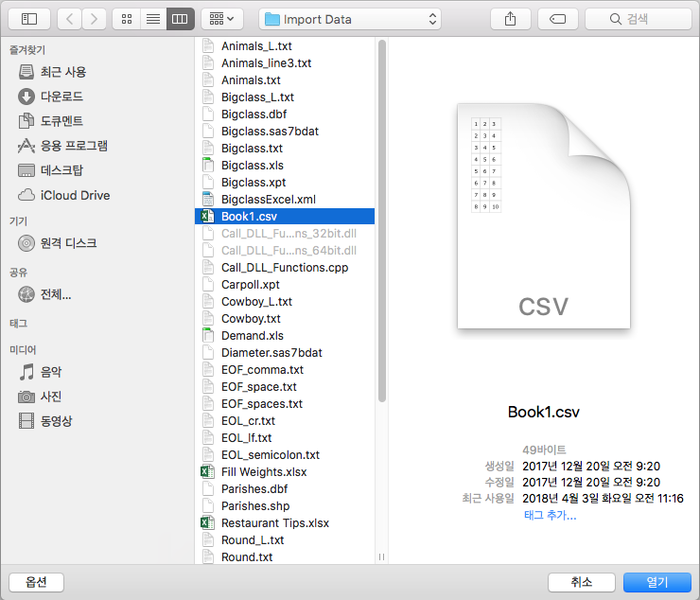The width and height of the screenshot is (700, 600).
Task: Click the Restaurant Tips.xlsx Excel icon
Action: click(x=207, y=522)
